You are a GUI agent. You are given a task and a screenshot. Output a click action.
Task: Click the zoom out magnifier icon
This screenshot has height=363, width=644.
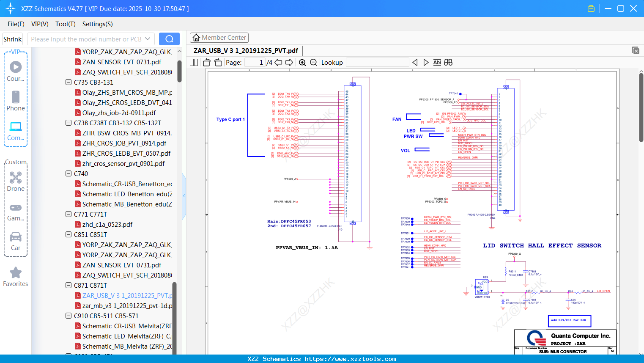[313, 63]
